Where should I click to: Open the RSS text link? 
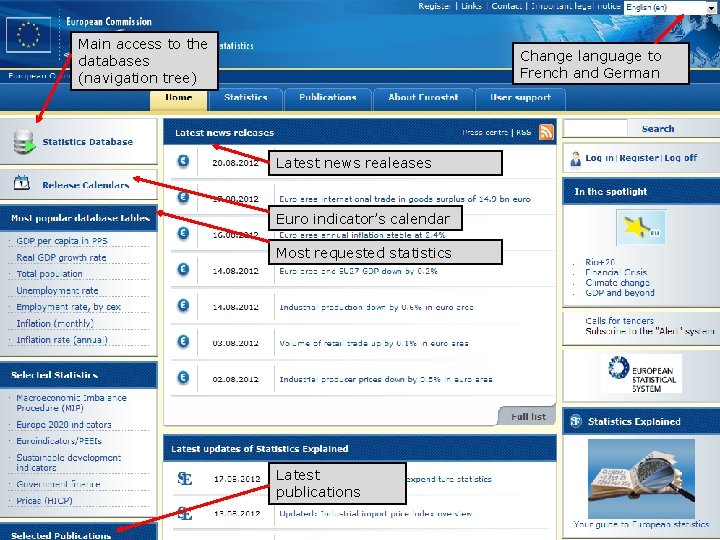pos(523,132)
